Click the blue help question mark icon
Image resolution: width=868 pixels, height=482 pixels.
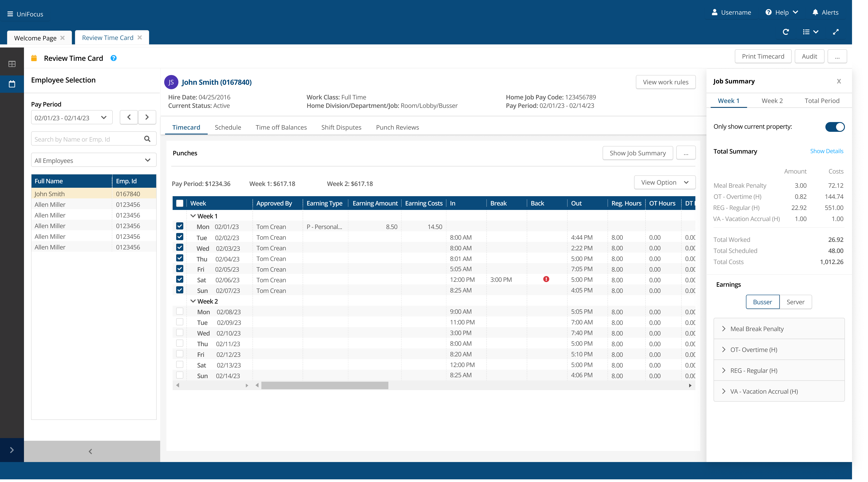[x=114, y=58]
